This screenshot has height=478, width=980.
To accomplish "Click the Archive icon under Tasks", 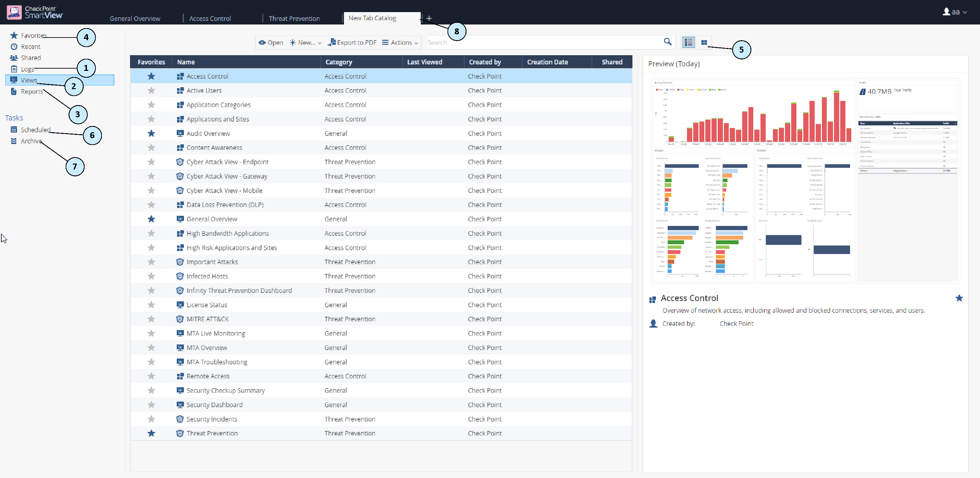I will pyautogui.click(x=14, y=141).
